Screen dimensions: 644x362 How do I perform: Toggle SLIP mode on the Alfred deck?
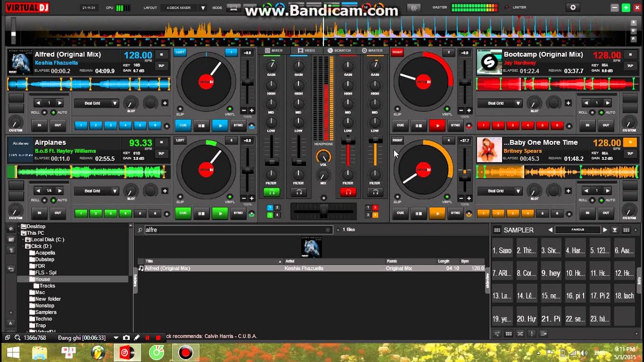click(180, 109)
